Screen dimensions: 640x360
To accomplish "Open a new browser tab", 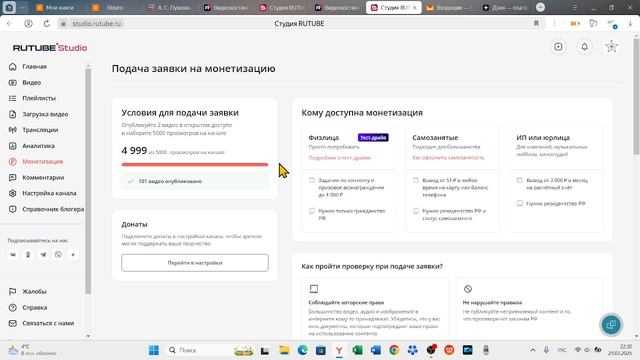I will [540, 7].
